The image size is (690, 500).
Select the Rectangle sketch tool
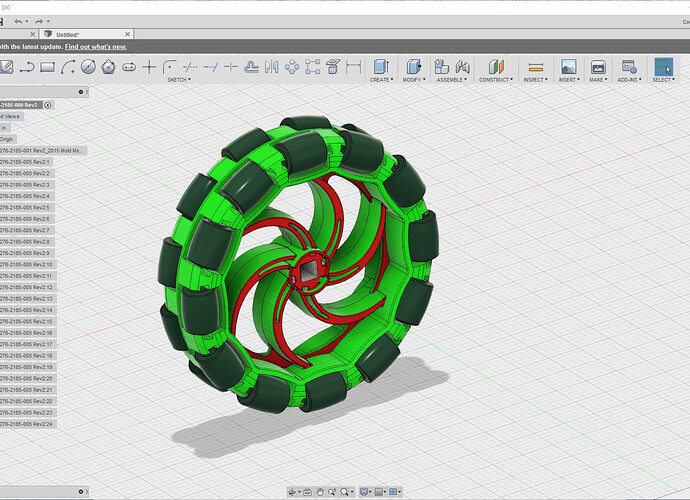tap(47, 67)
